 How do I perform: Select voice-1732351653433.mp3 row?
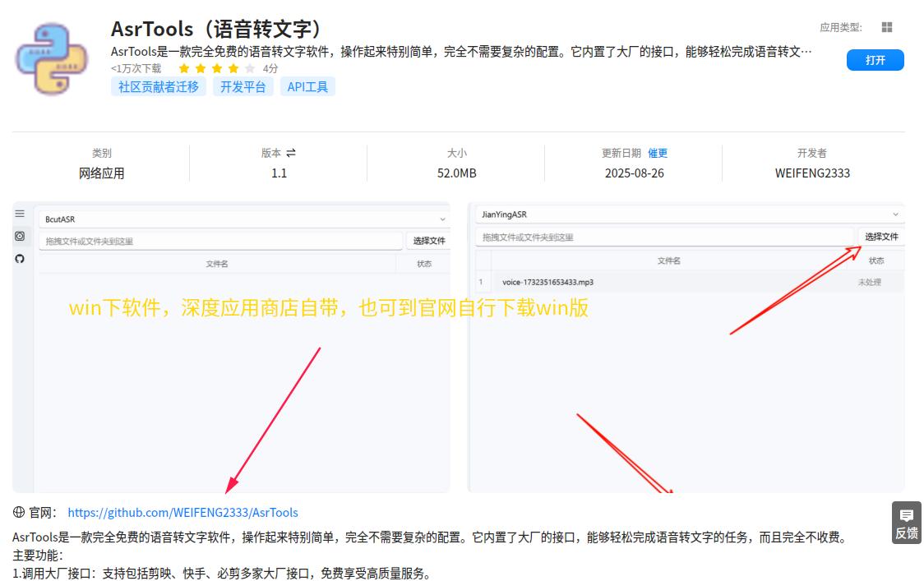tap(690, 282)
